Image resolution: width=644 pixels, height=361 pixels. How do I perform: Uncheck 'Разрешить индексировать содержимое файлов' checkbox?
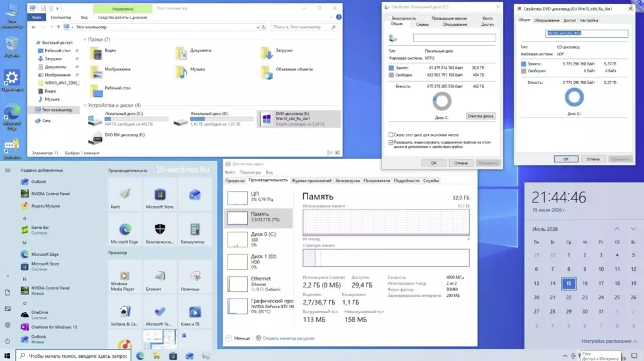[391, 143]
